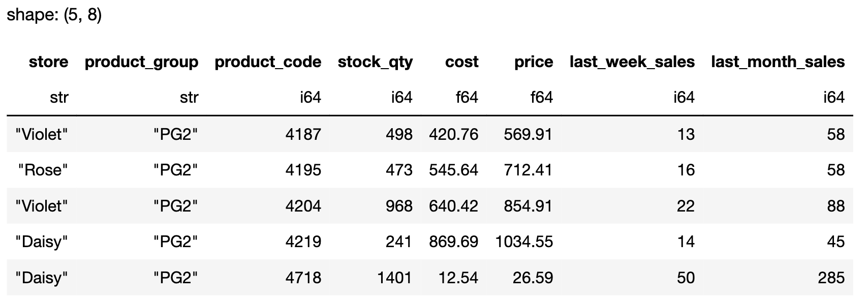Viewport: 868px width, 299px height.
Task: Click the price value 1034.55
Action: click(x=524, y=242)
